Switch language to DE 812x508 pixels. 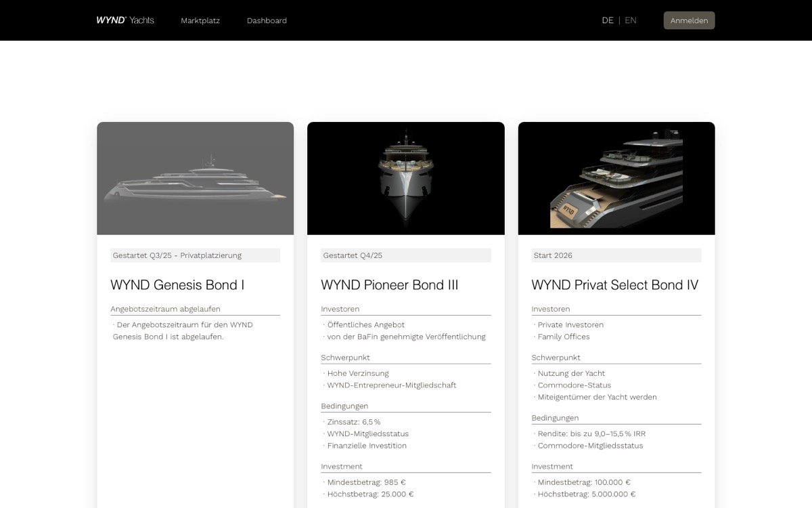[x=608, y=20]
